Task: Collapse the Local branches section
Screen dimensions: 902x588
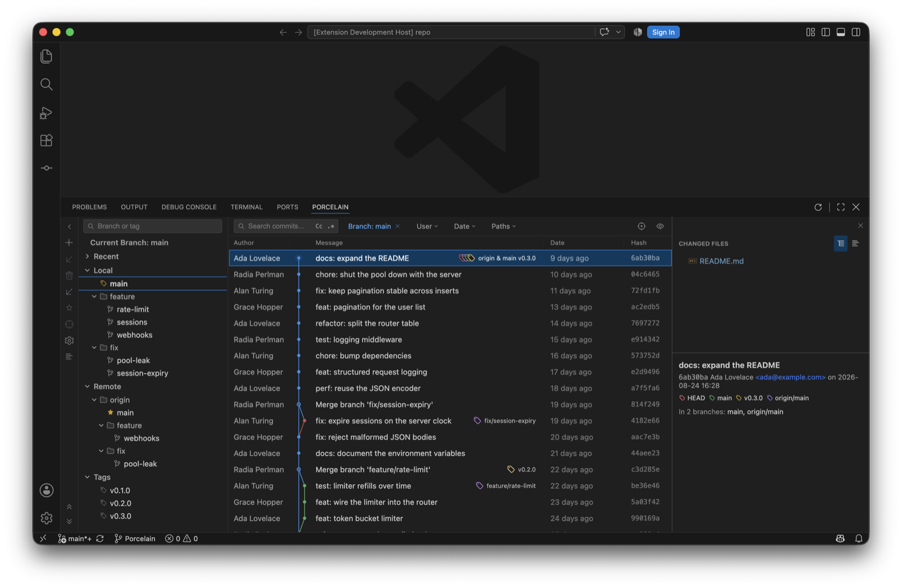Action: tap(87, 271)
